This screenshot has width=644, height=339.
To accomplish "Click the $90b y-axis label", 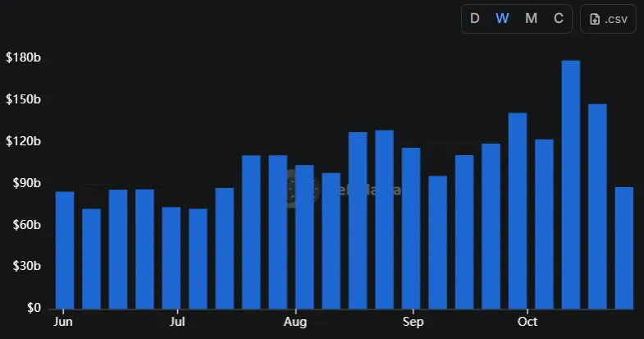I will (23, 183).
